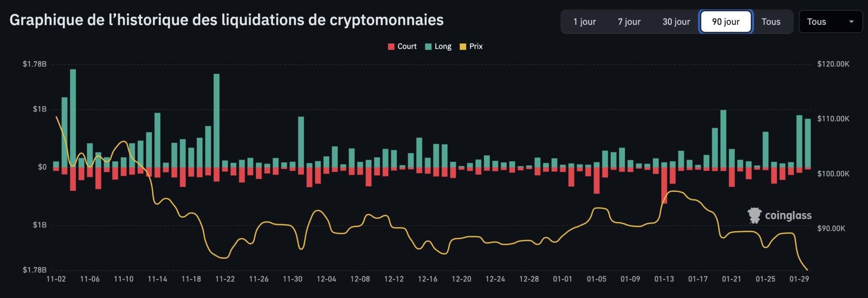This screenshot has height=298, width=868.
Task: Click the yellow Prix legend swatch
Action: [463, 47]
